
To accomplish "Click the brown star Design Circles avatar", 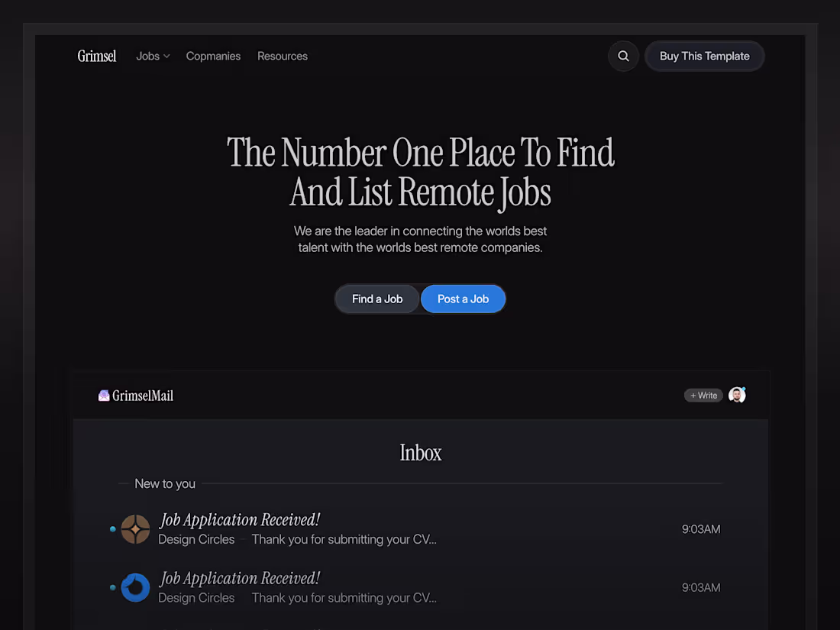I will [x=135, y=529].
